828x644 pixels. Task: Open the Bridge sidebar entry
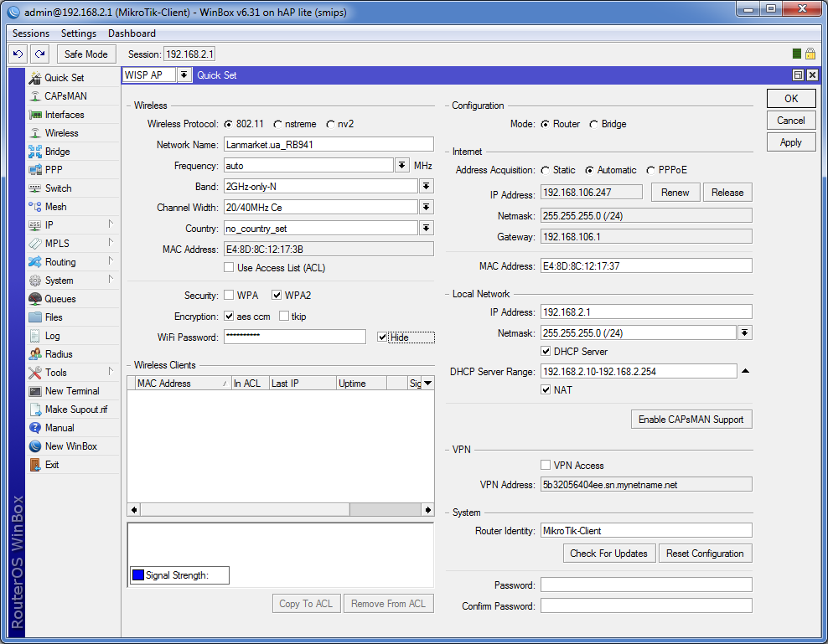pos(72,152)
